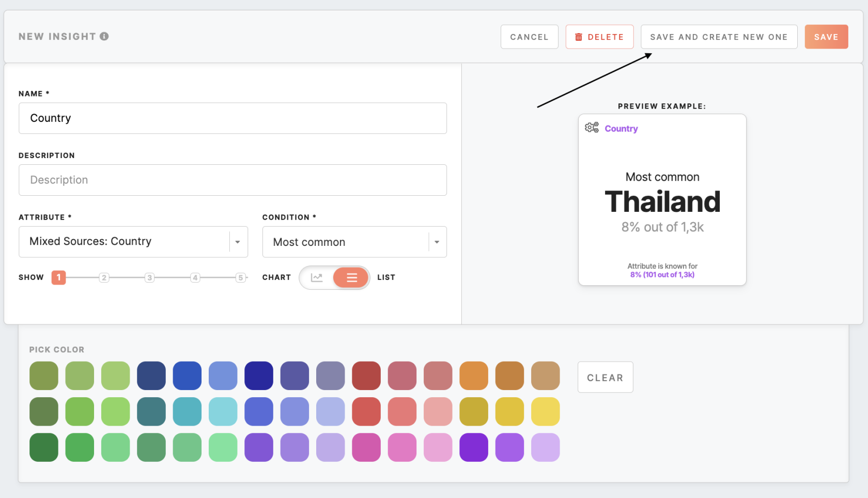This screenshot has height=498, width=868.
Task: Pick magenta pink swatch in bottom row
Action: point(366,447)
